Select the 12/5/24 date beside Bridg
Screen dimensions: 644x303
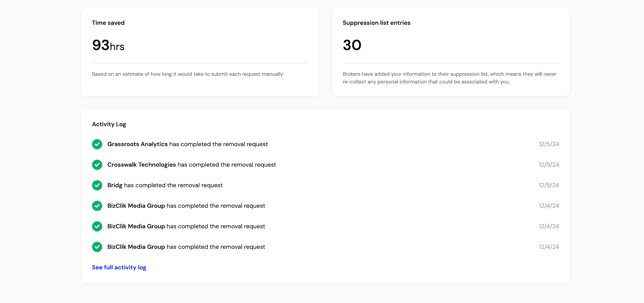click(549, 185)
